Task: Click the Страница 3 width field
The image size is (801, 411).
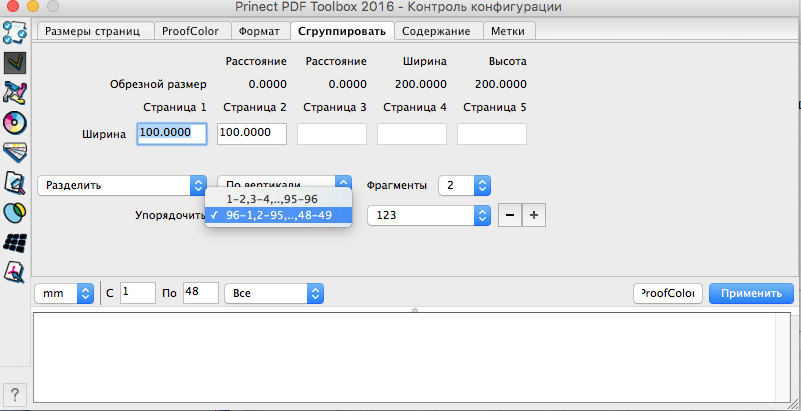Action: point(332,134)
